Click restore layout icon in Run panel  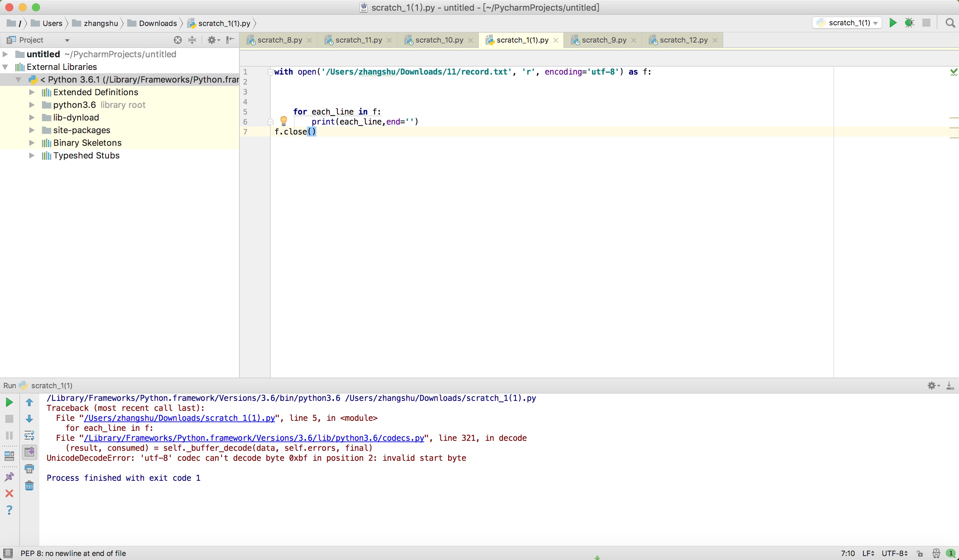(10, 456)
